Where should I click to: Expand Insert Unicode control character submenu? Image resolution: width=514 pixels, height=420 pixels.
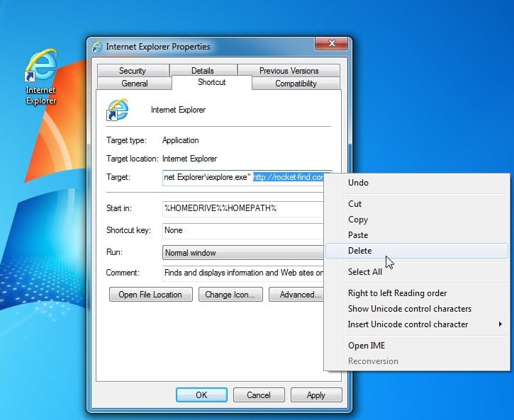coord(417,324)
